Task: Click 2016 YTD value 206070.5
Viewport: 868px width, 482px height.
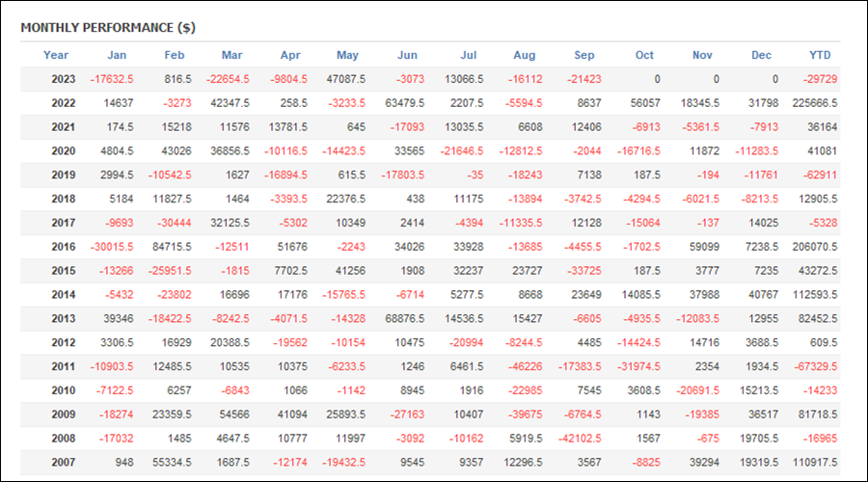Action: (x=815, y=247)
